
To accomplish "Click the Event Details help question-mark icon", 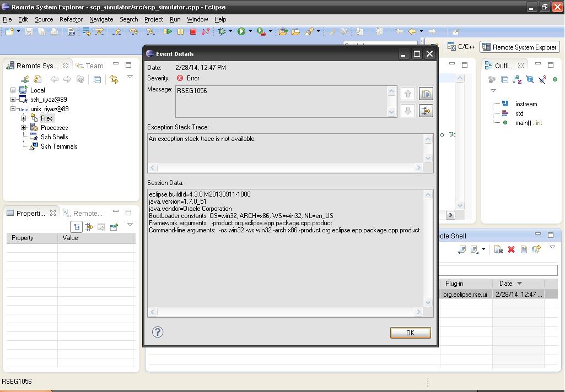I will (158, 332).
